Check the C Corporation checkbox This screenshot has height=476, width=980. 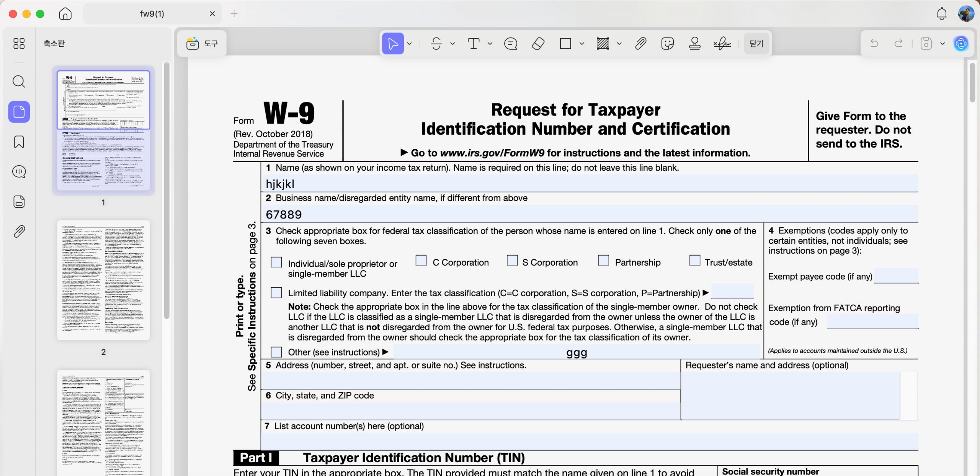(421, 260)
